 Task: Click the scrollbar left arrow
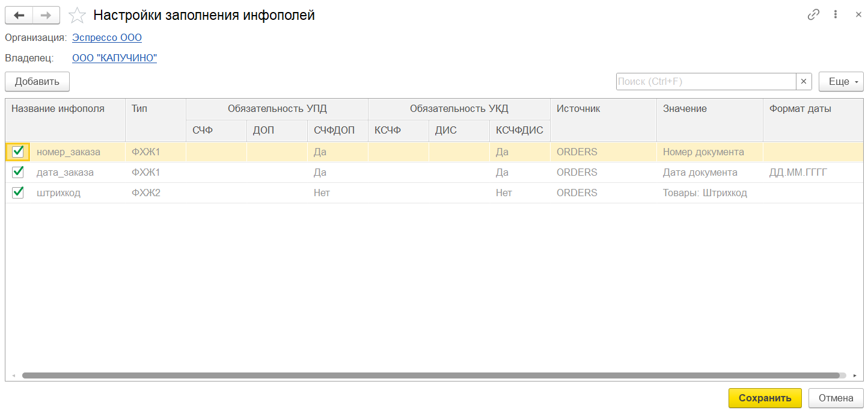tap(14, 375)
